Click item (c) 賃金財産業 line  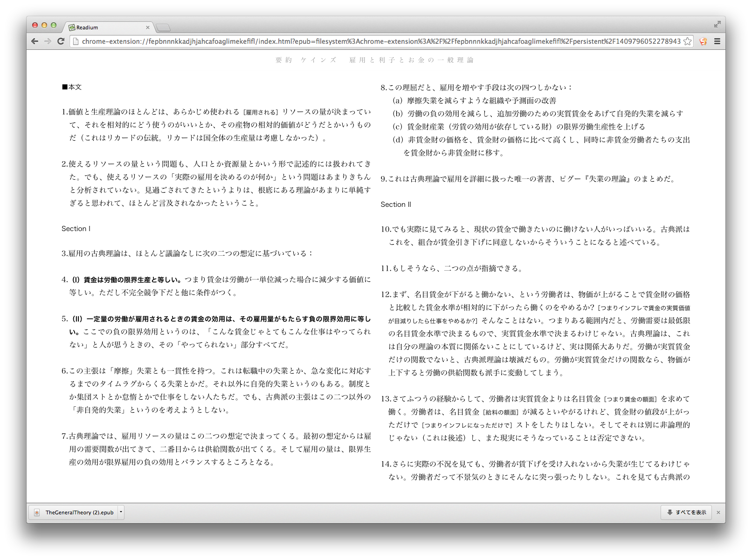(519, 127)
